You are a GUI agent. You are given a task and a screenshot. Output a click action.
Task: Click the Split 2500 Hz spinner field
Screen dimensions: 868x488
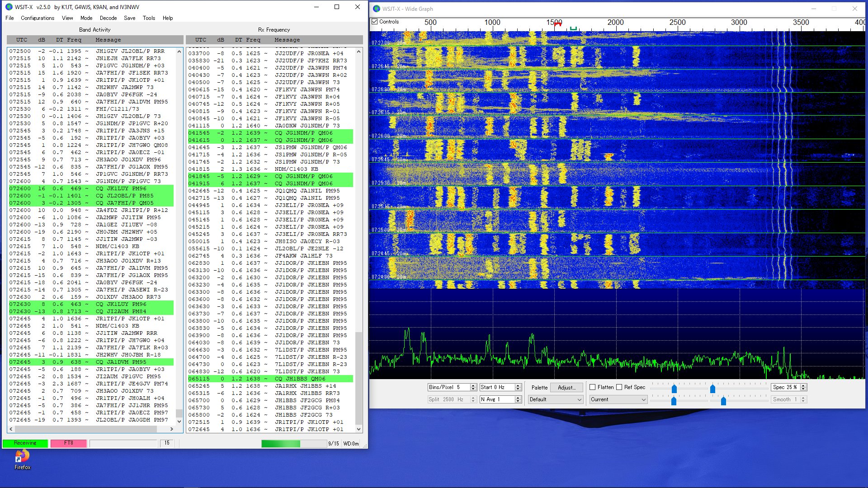[x=452, y=399]
